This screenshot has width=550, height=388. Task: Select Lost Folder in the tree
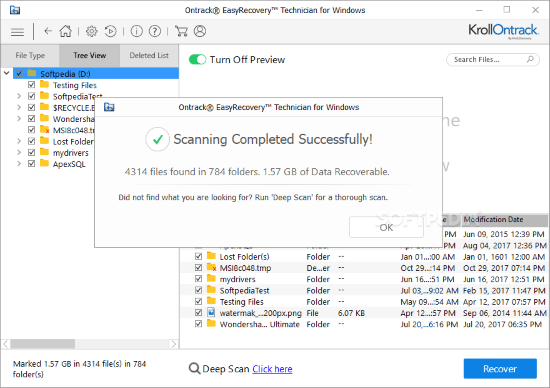tap(73, 142)
